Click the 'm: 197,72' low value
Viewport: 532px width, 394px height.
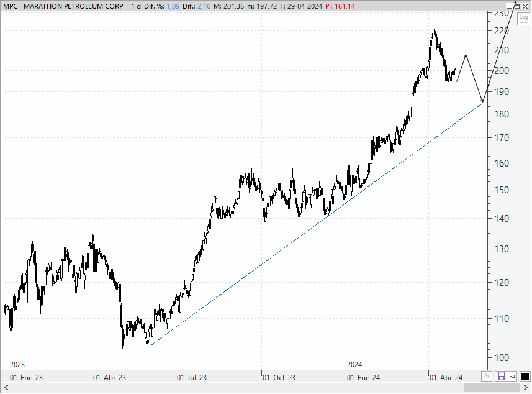262,6
